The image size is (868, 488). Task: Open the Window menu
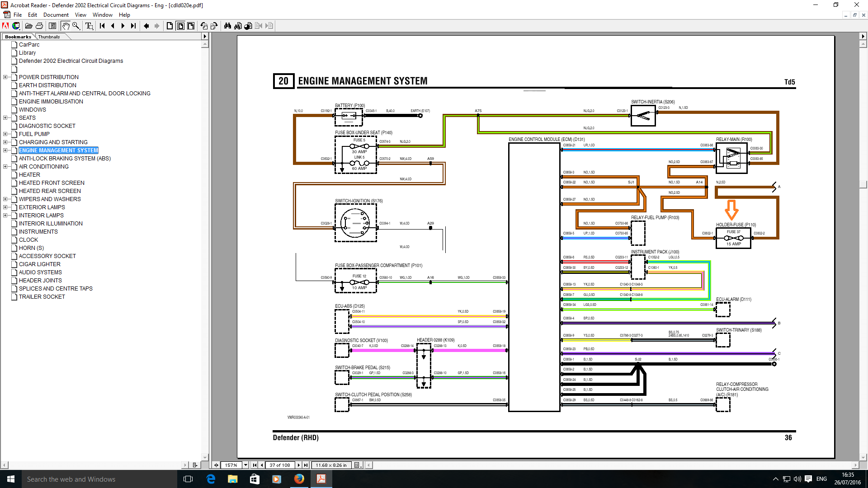click(103, 15)
